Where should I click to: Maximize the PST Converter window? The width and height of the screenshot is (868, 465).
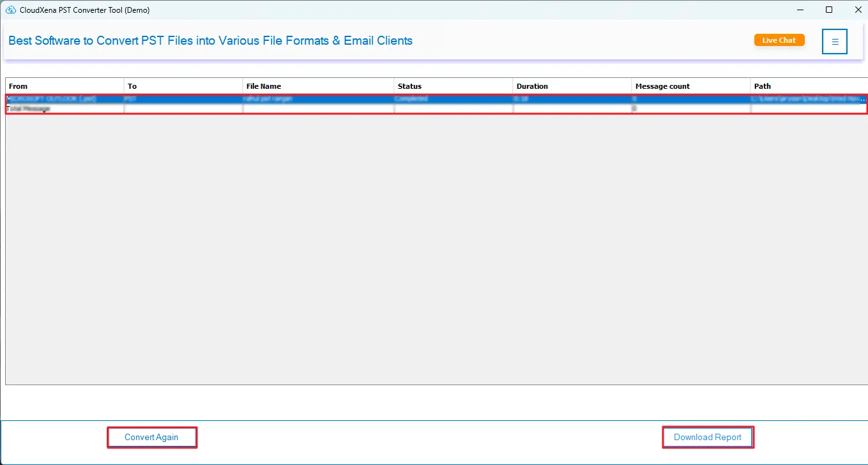click(829, 10)
